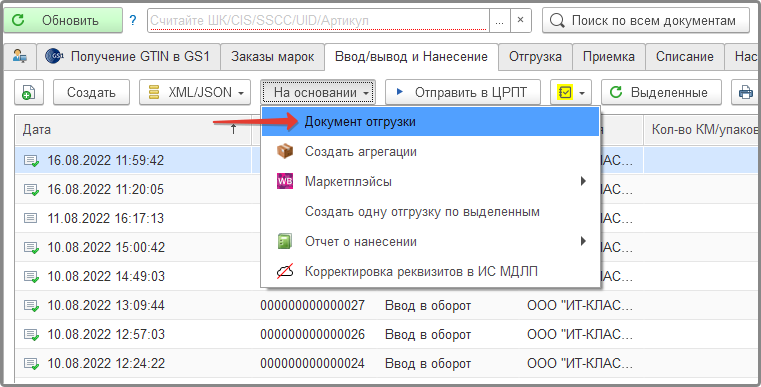Viewport: 761px width, 387px height.
Task: Click the new document copy icon button
Action: 29,92
